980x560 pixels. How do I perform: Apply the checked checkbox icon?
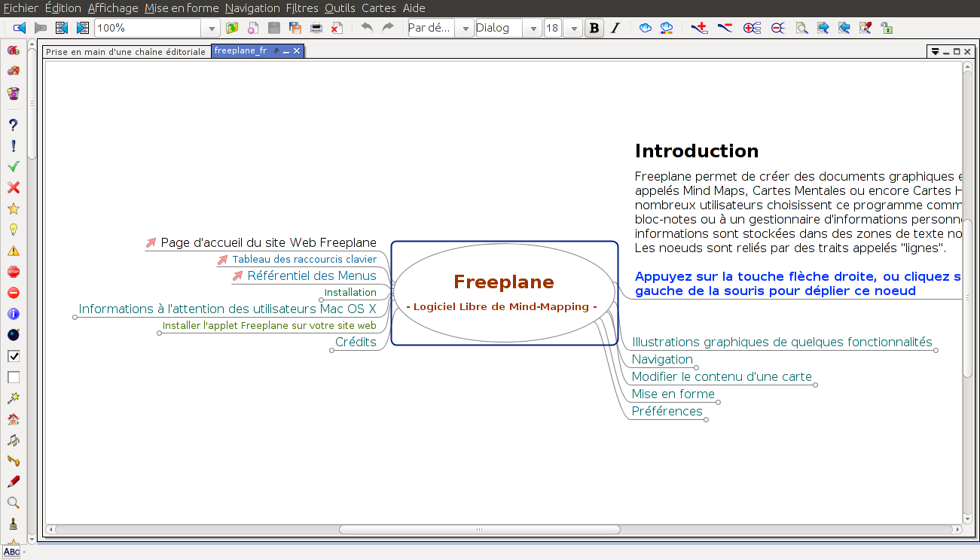coord(13,355)
